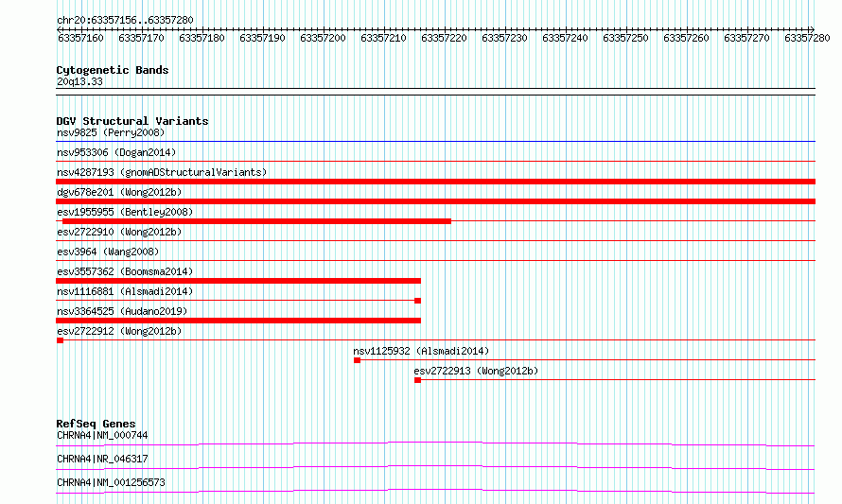Open variant nsv9825 (Perry2008)

[111, 132]
